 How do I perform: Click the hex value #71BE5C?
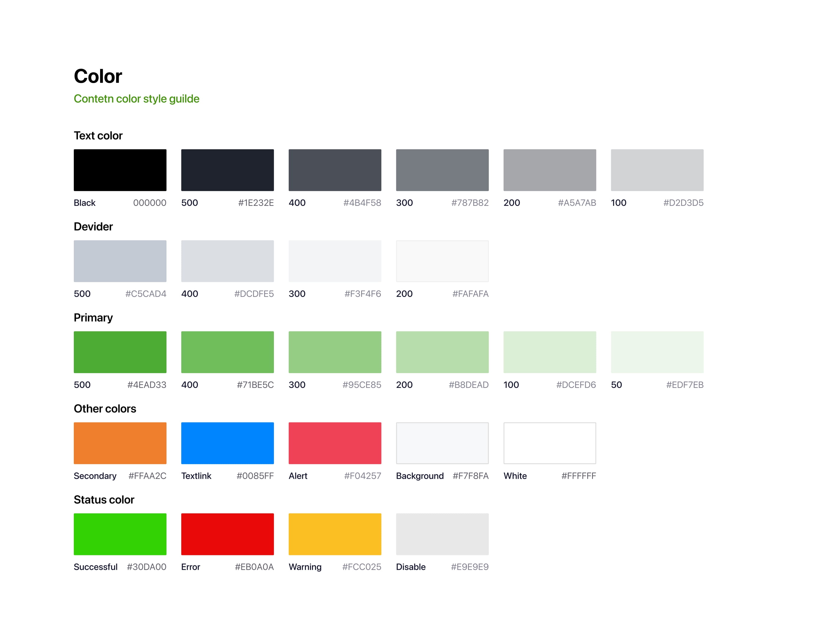click(x=255, y=385)
